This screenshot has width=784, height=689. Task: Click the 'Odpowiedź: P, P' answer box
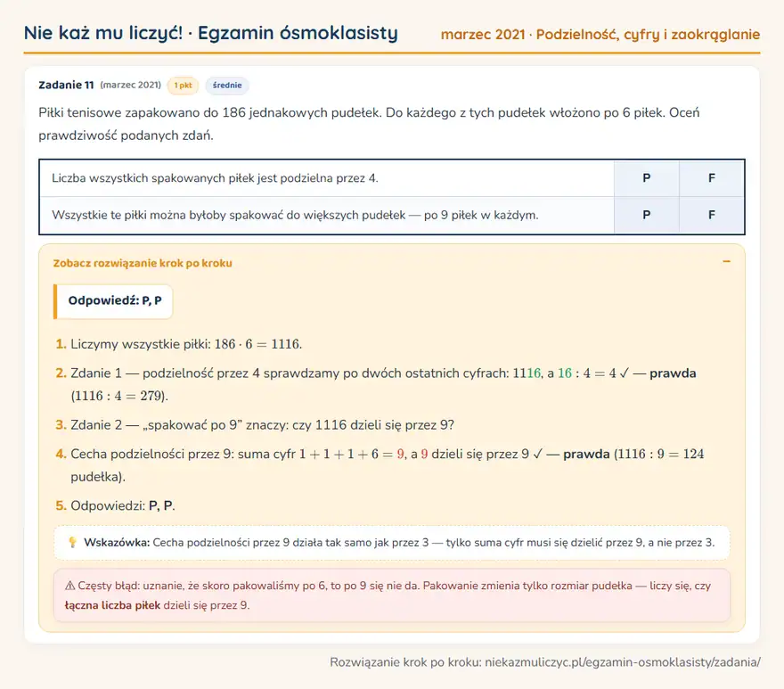113,301
